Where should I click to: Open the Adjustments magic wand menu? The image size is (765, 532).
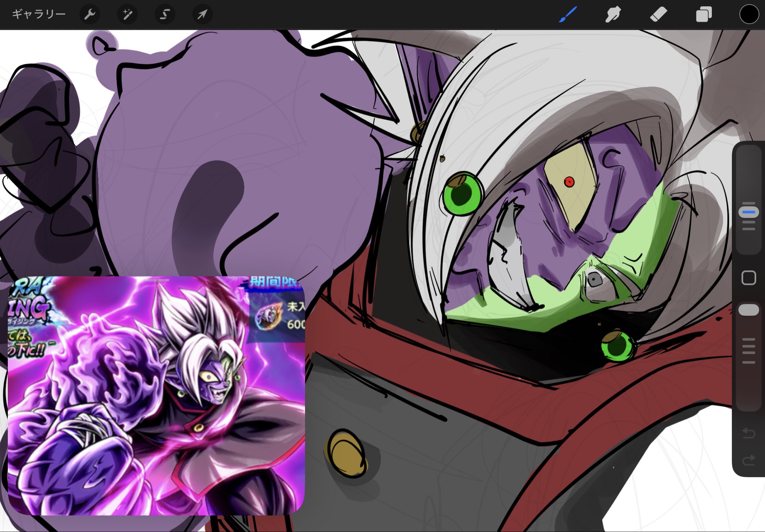click(127, 15)
